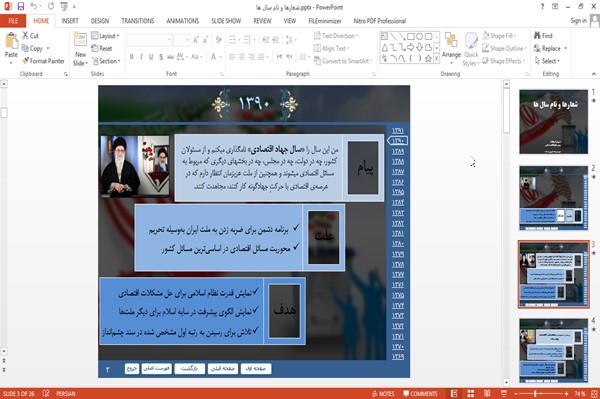Switch to Reading view icon
The height and width of the screenshot is (399, 600).
[x=487, y=394]
